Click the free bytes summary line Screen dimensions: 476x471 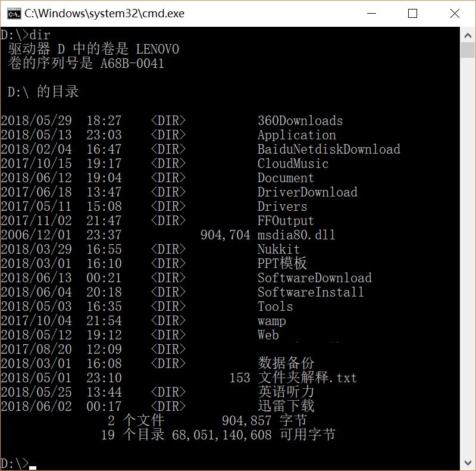(220, 435)
